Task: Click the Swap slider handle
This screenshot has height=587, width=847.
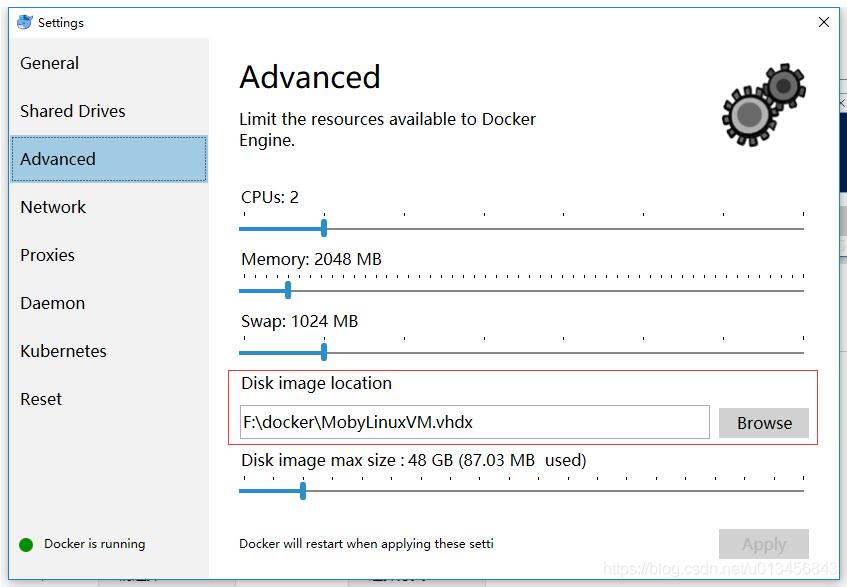Action: point(323,352)
